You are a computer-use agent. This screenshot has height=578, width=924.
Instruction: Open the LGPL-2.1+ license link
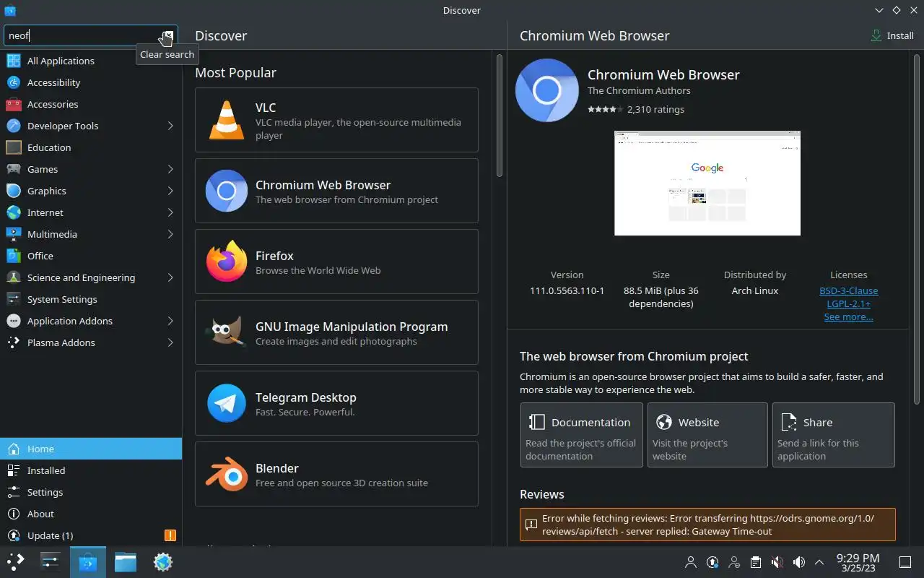coord(848,303)
